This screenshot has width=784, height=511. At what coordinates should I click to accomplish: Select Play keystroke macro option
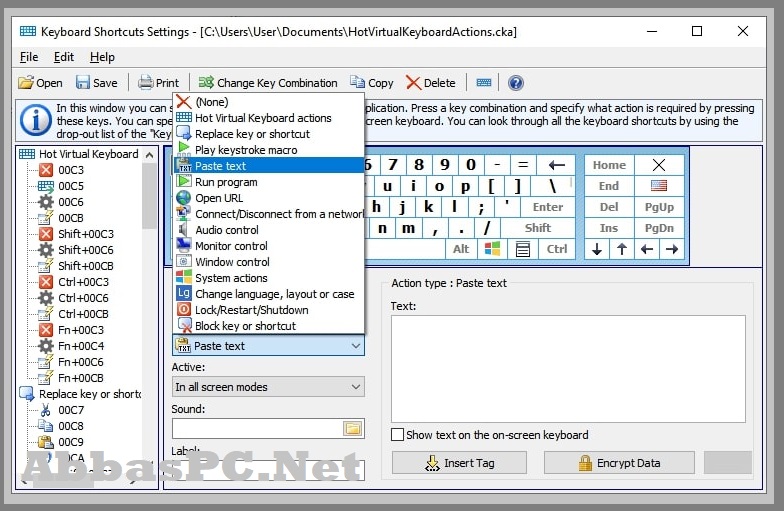pos(269,150)
